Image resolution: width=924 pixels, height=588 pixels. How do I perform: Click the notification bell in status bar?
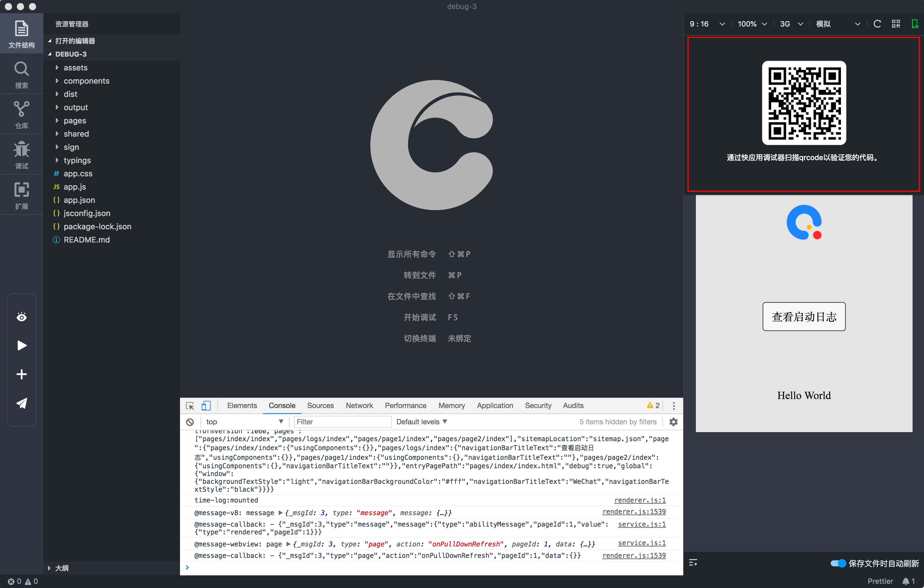[x=906, y=581]
